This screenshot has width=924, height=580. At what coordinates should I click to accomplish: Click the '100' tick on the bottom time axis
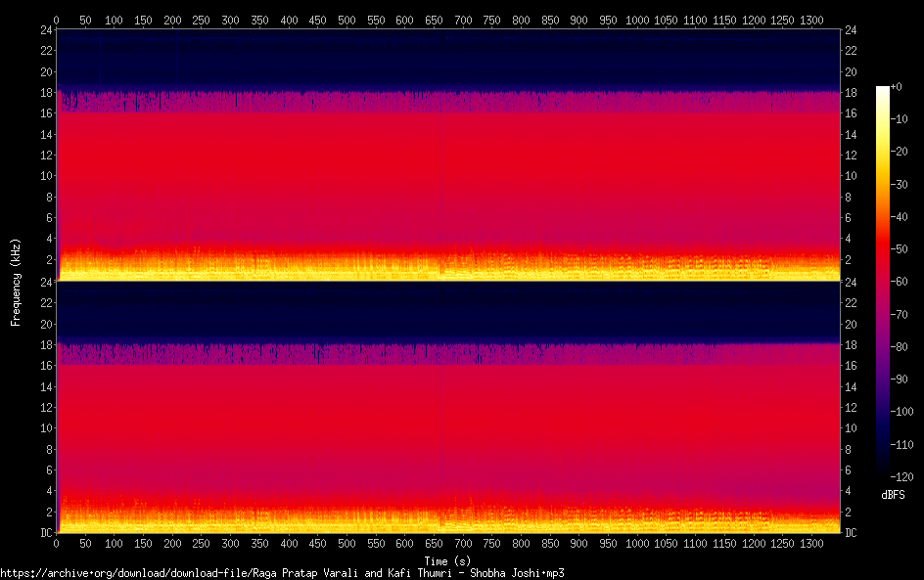(114, 544)
